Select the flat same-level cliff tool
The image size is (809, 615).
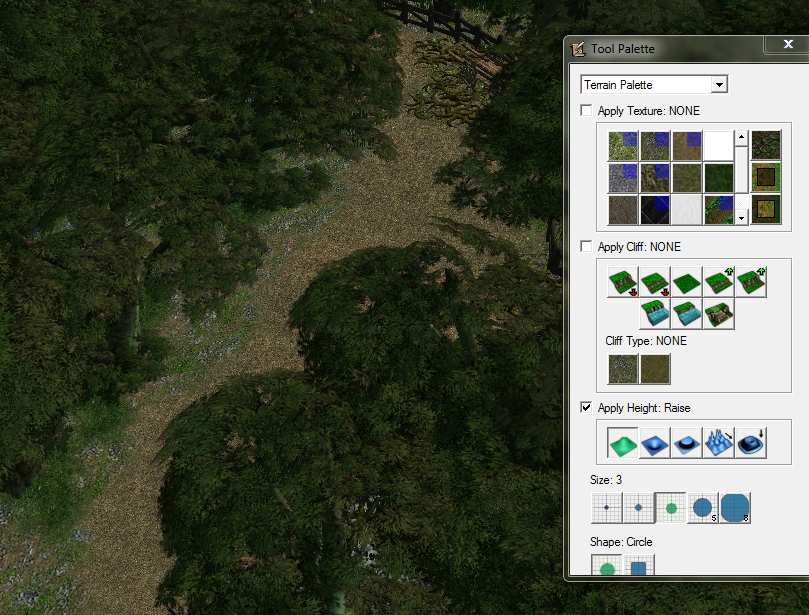click(x=687, y=282)
